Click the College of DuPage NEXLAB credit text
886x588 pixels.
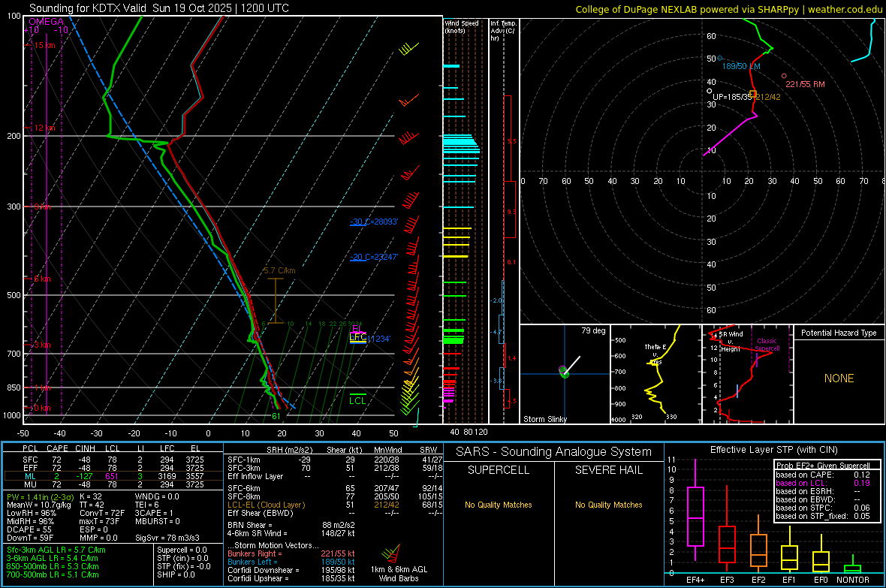click(728, 10)
